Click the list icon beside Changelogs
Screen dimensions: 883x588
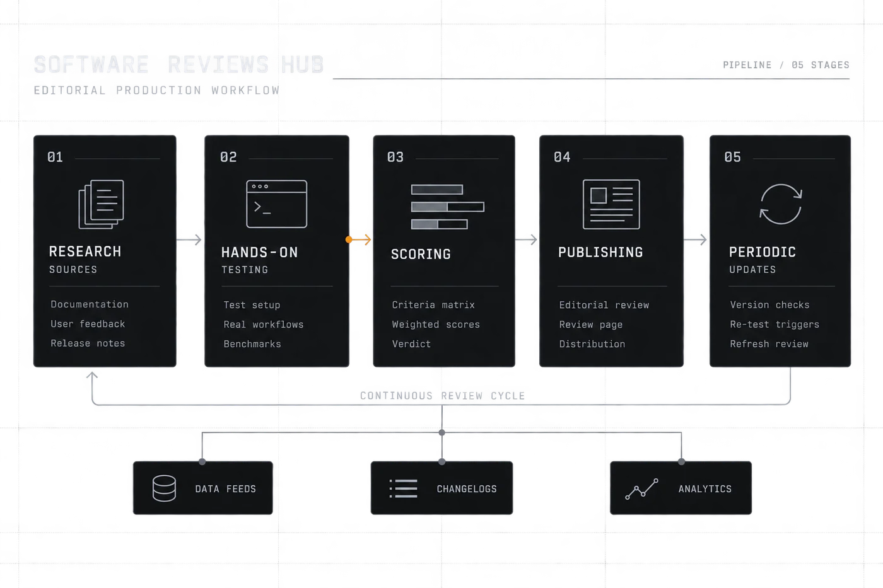[x=404, y=488]
